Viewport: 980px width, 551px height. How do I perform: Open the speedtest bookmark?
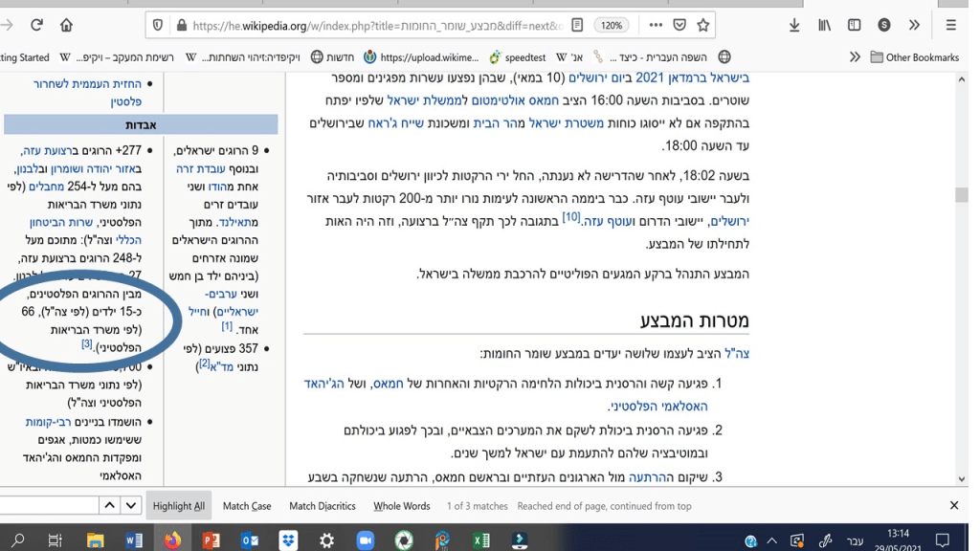click(518, 57)
